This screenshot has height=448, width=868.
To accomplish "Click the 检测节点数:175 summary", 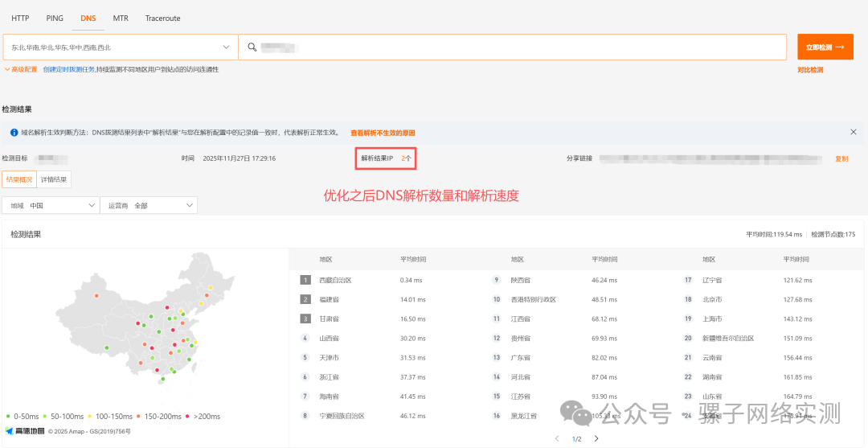I will pos(833,234).
